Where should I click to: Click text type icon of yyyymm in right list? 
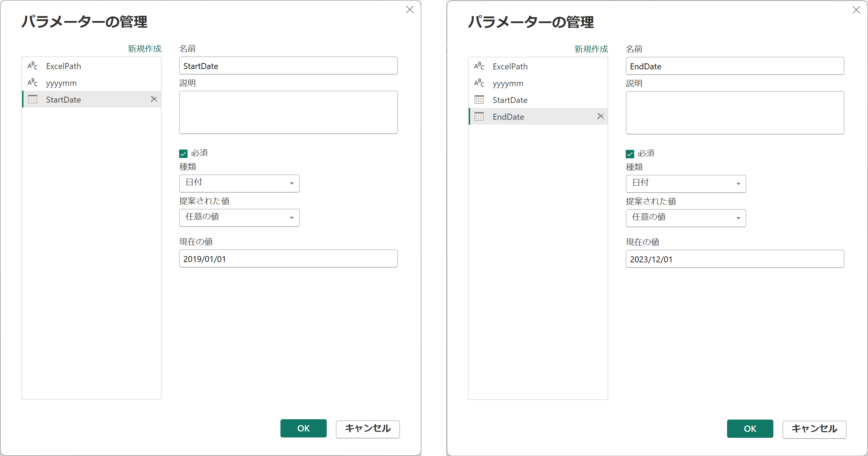[479, 83]
